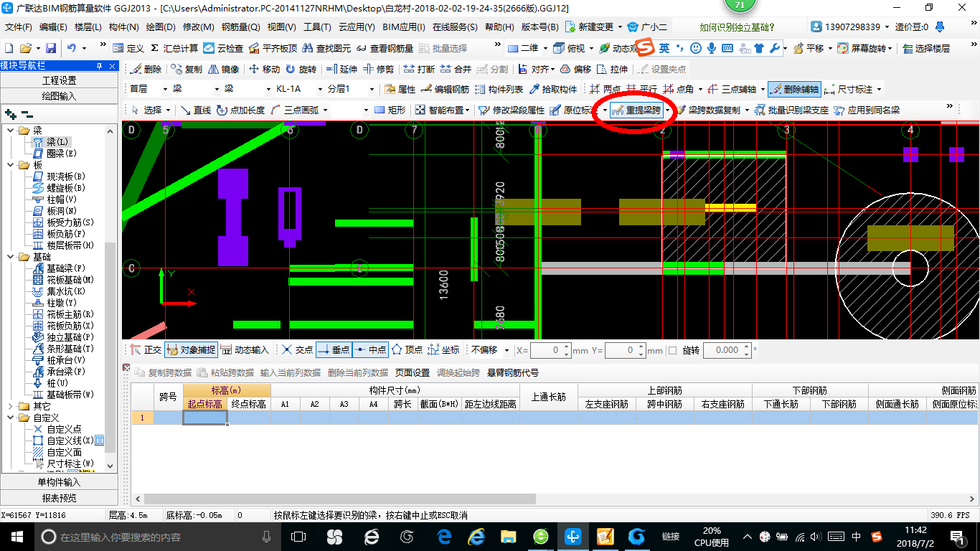Click 页面设置 page setup
Viewport: 980px width, 551px height.
point(413,372)
